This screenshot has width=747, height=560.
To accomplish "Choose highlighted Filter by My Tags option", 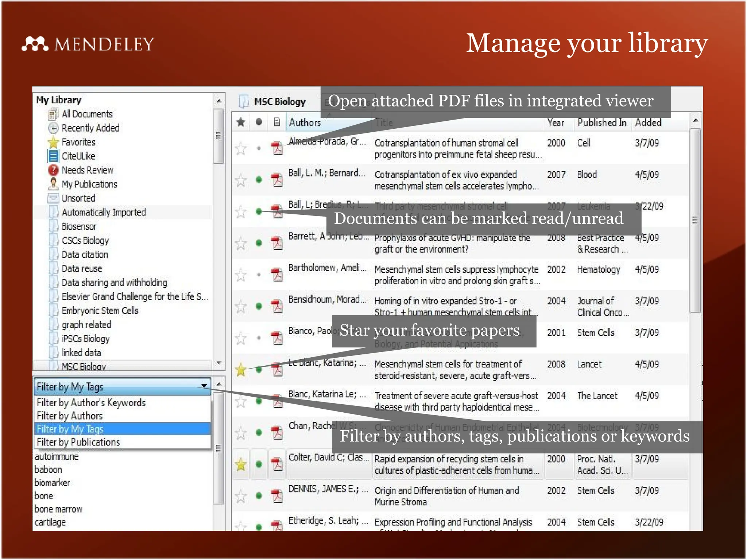I will [123, 429].
